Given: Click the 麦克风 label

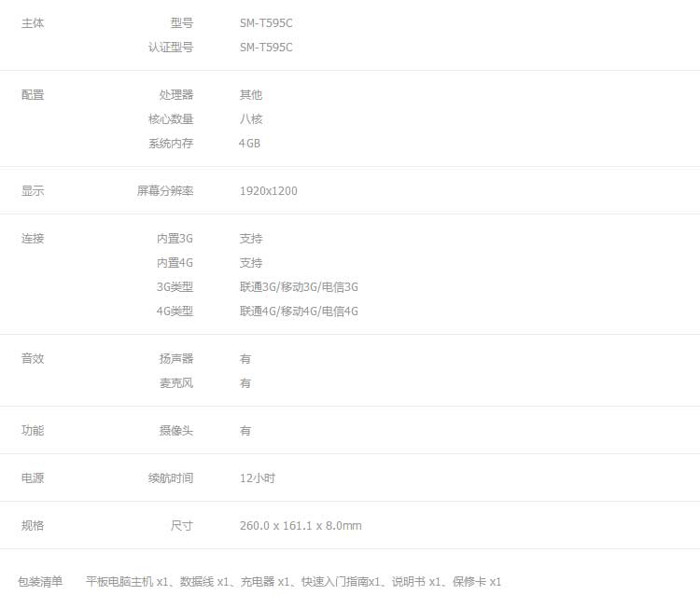Looking at the screenshot, I should 175,383.
